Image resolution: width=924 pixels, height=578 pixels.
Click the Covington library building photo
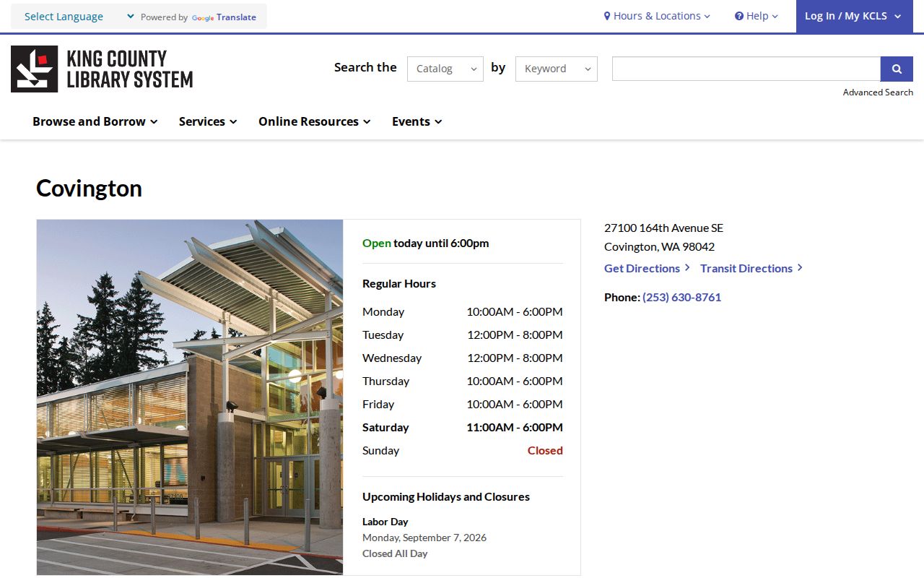pos(190,397)
